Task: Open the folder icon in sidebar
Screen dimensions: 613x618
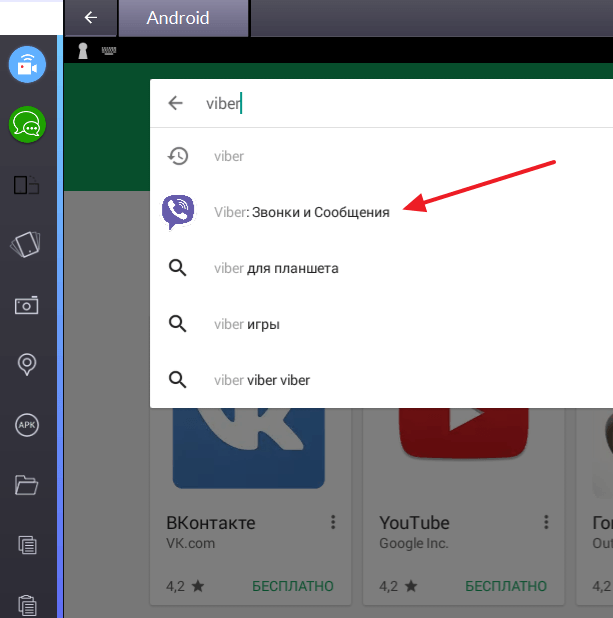Action: click(26, 485)
